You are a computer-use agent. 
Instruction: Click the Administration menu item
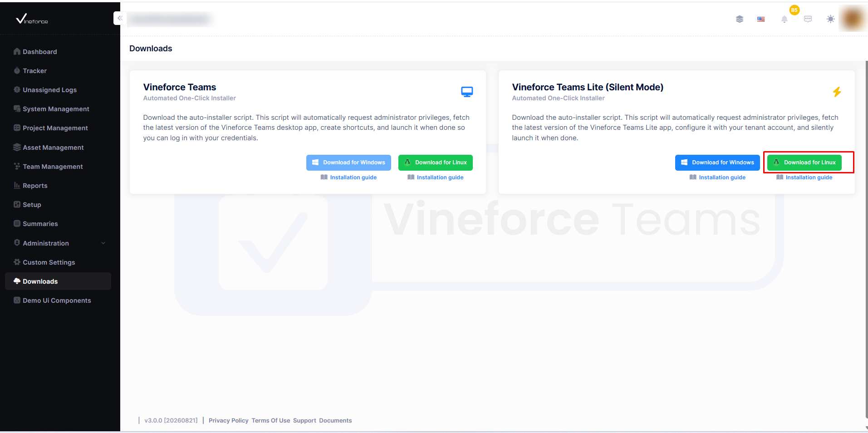pyautogui.click(x=58, y=243)
